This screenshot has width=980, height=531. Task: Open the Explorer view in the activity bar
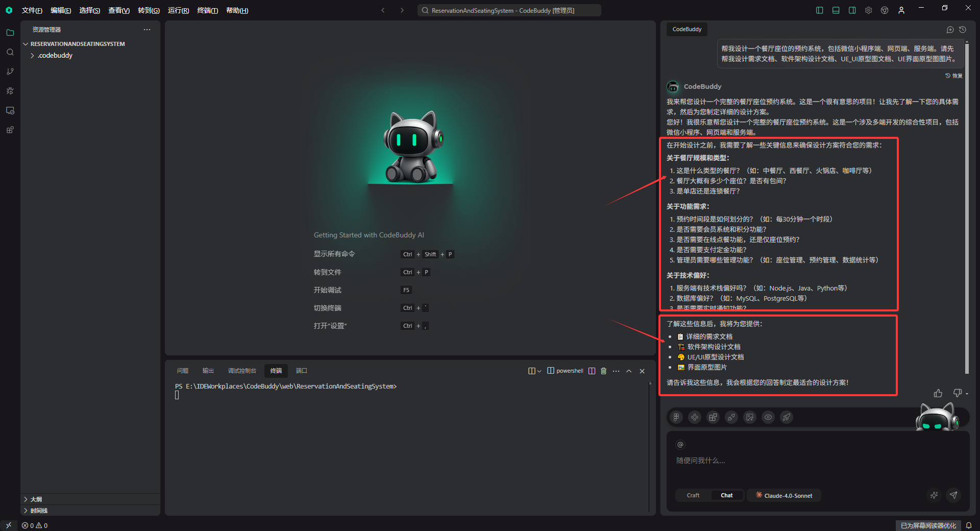tap(10, 33)
